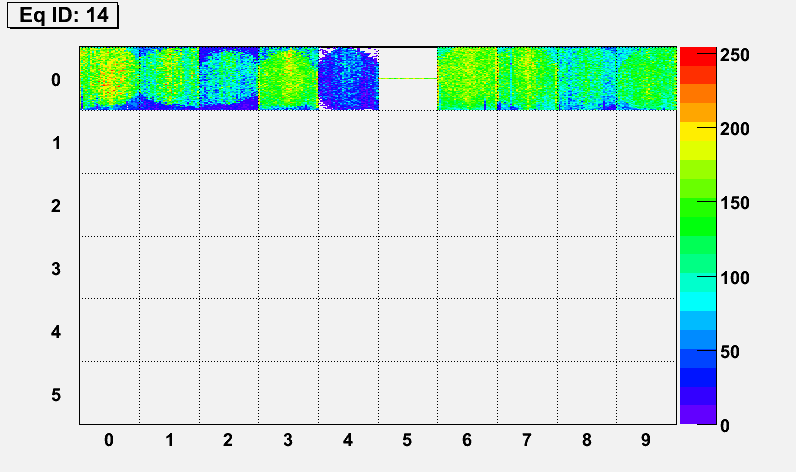Screen dimensions: 796x472
Task: Click heatmap module in column 3, row 0
Action: 289,79
